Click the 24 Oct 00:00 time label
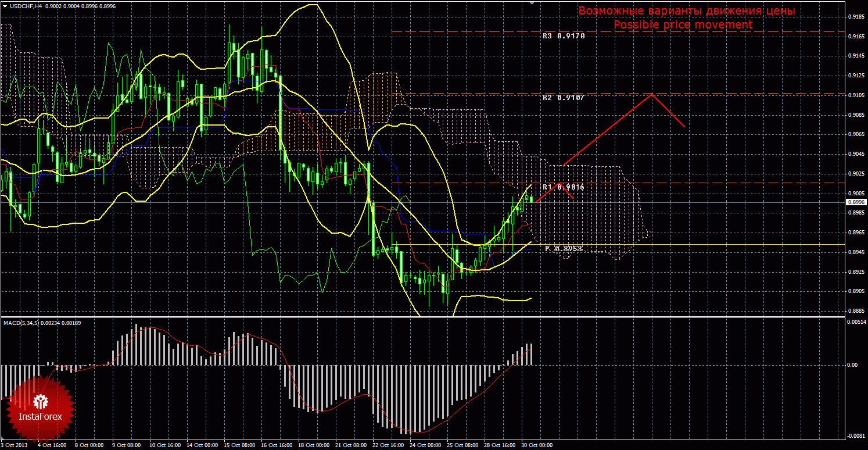Image resolution: width=868 pixels, height=450 pixels. click(x=425, y=445)
